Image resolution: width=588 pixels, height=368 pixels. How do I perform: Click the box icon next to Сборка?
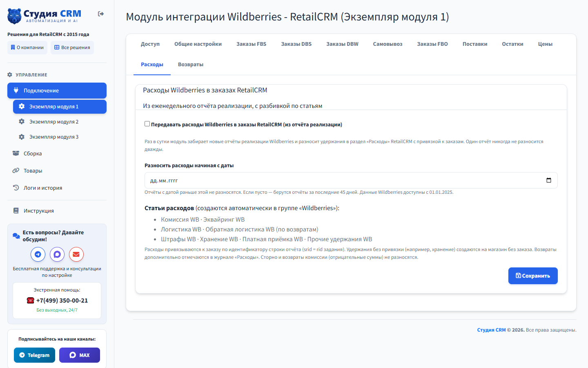[16, 153]
